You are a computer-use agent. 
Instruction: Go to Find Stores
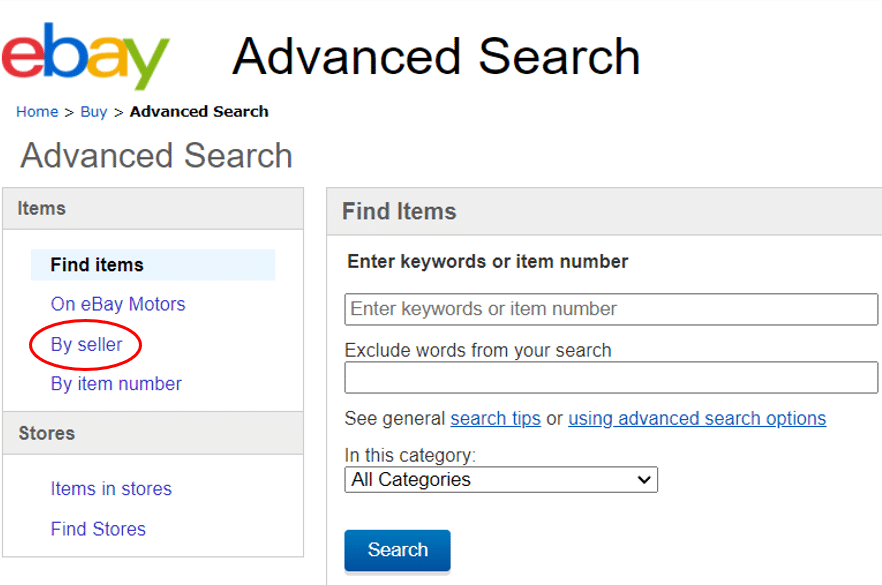coord(97,529)
